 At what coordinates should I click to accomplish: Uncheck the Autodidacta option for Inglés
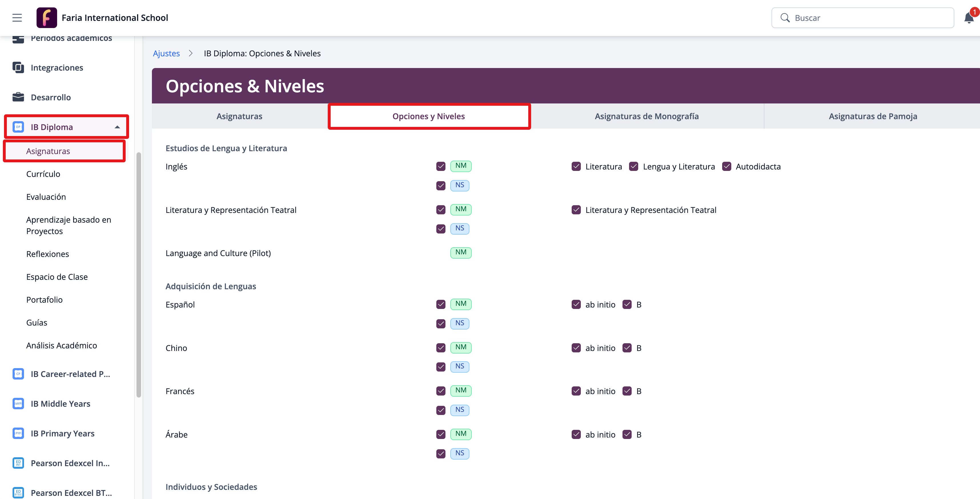pyautogui.click(x=726, y=166)
